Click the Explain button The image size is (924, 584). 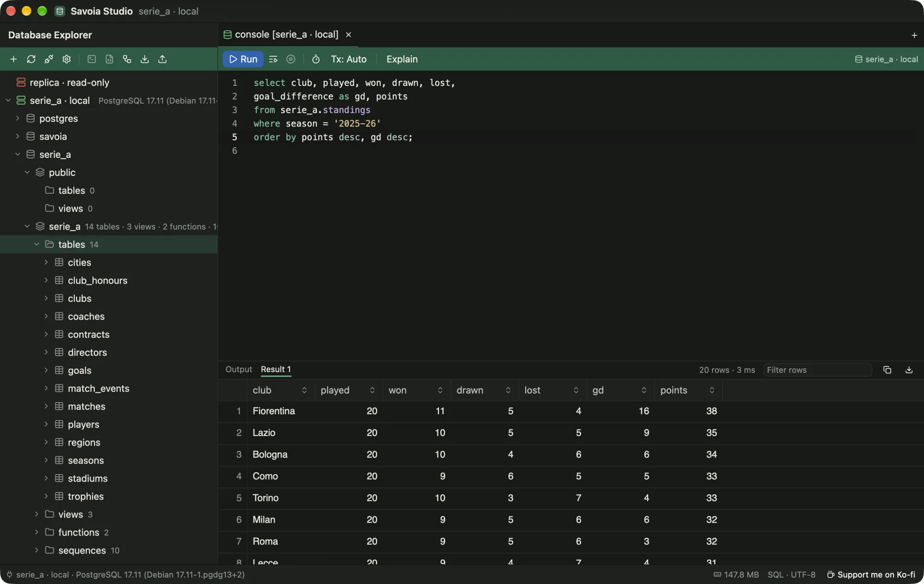pos(402,59)
